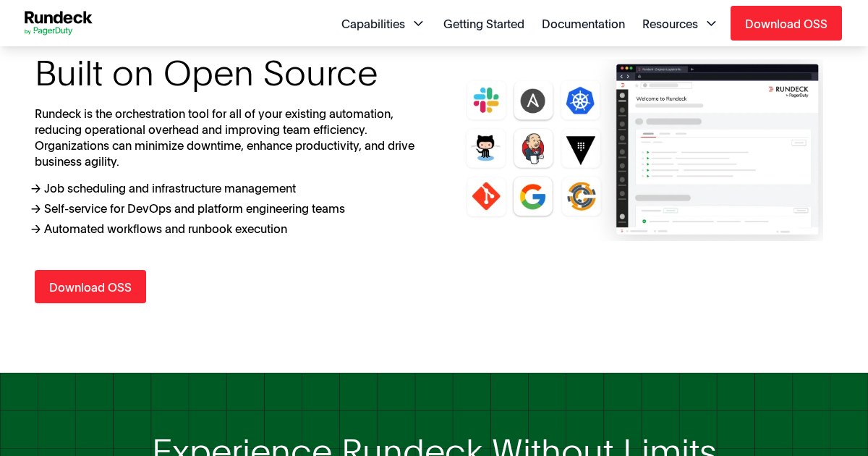
Task: Open the Capabilities menu
Action: (x=373, y=24)
